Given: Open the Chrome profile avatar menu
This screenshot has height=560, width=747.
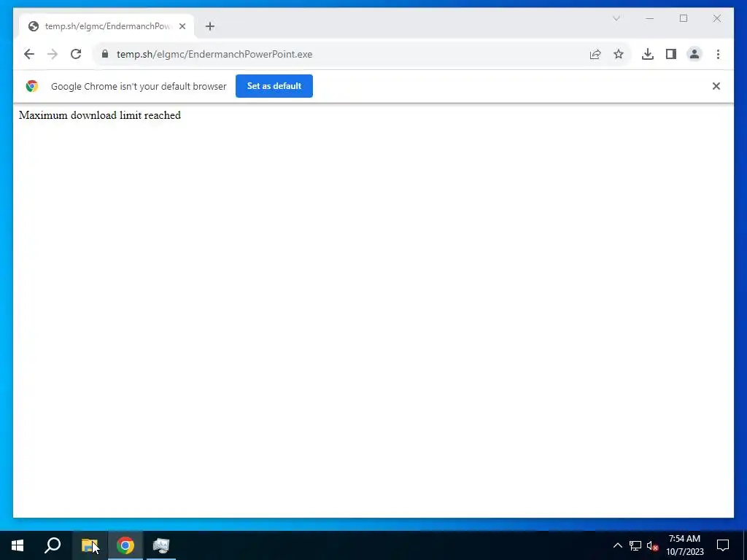Looking at the screenshot, I should point(694,54).
